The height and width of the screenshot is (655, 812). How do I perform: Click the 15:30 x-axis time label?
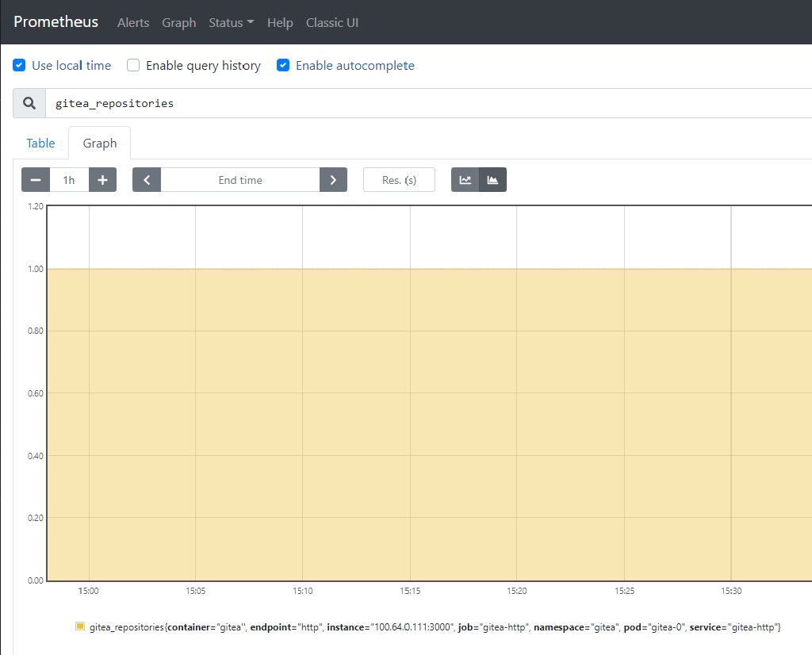coord(731,591)
